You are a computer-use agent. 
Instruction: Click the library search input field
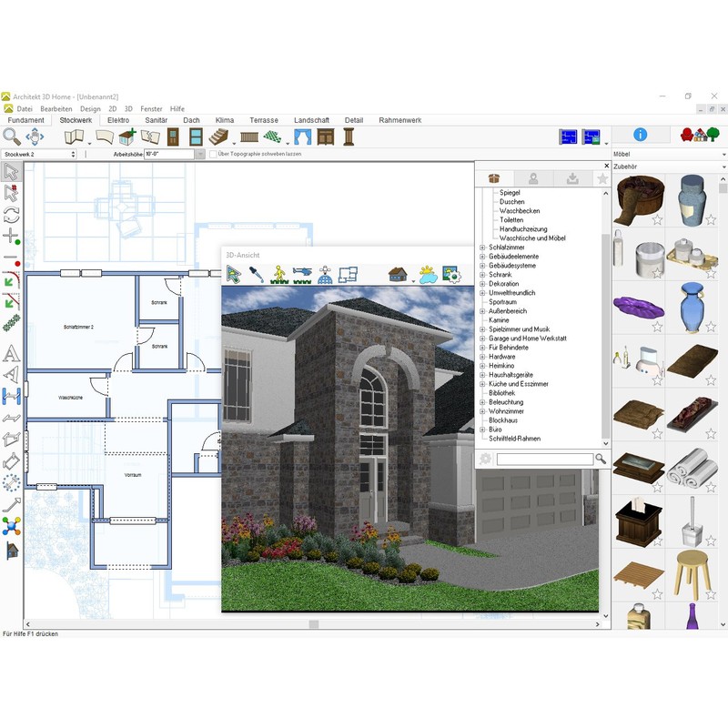coord(544,460)
